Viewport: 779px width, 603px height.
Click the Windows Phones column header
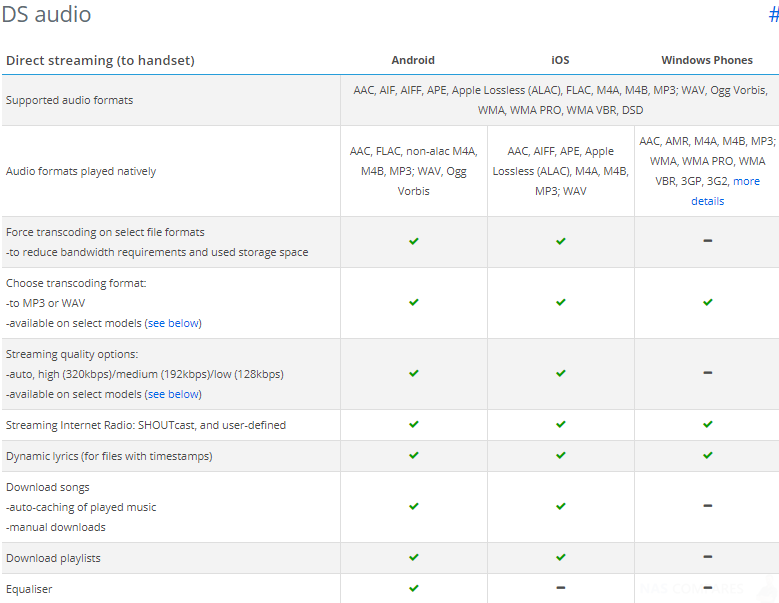[707, 60]
